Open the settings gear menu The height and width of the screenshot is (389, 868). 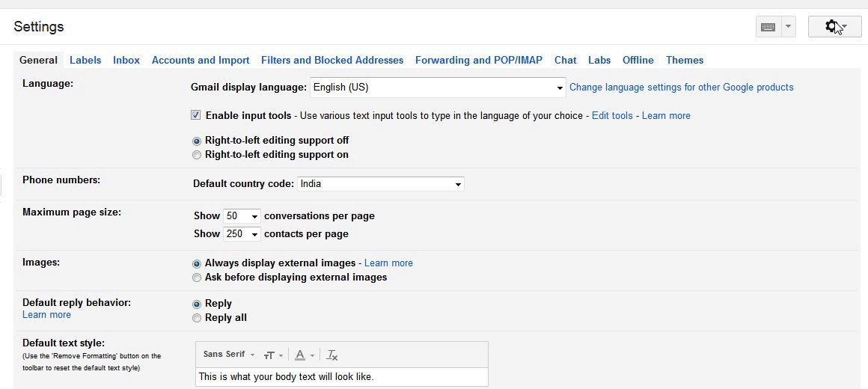point(834,27)
